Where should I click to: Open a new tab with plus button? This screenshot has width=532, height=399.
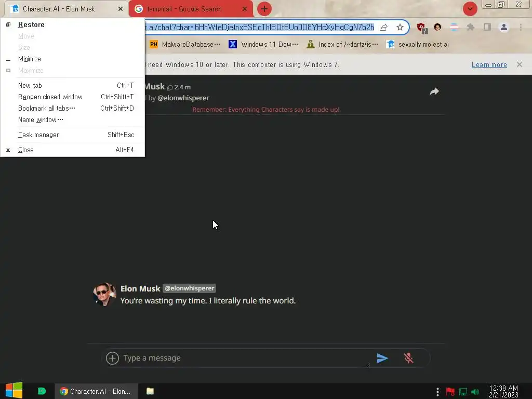coord(264,9)
